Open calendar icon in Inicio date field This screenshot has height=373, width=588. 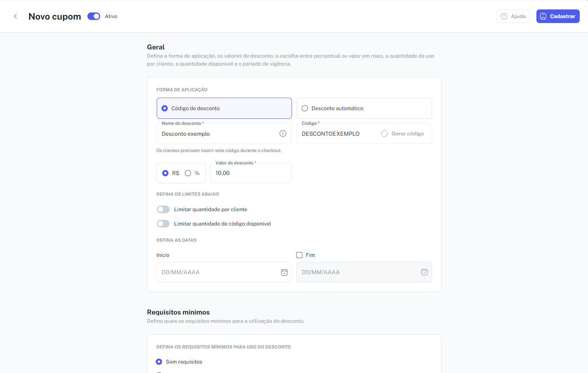click(284, 272)
